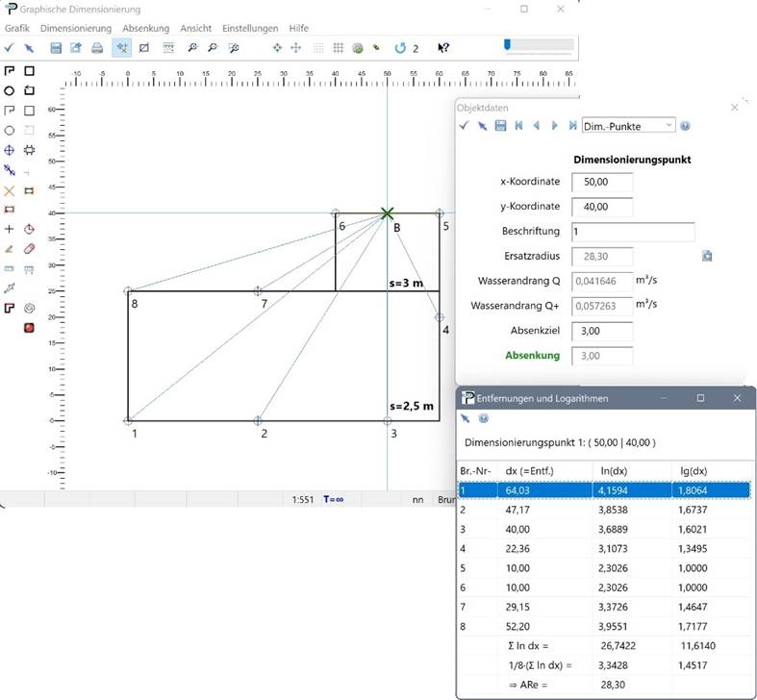Click the x-Koordinate input field
757x700 pixels.
[601, 181]
